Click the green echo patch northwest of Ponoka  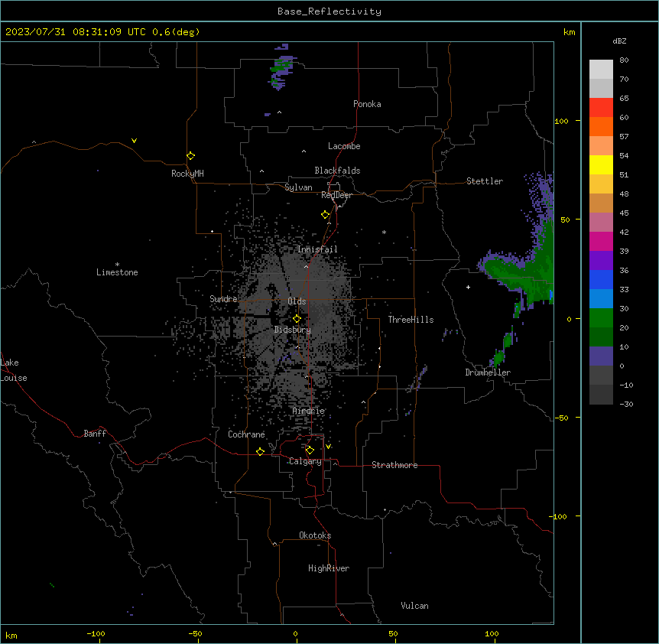(x=281, y=67)
